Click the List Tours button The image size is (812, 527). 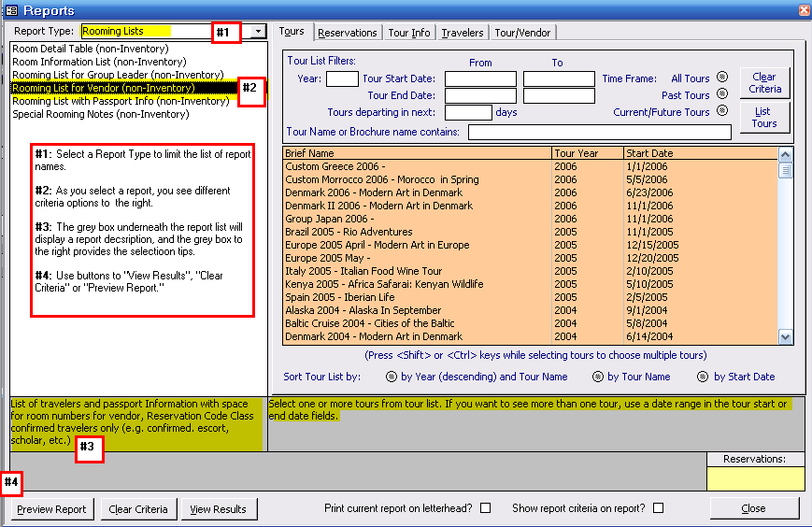[x=764, y=117]
